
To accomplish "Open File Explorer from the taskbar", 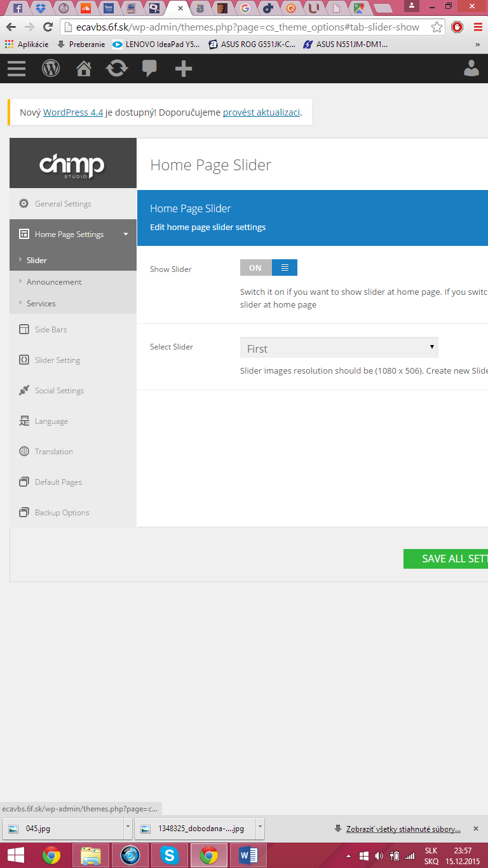I will point(91,856).
